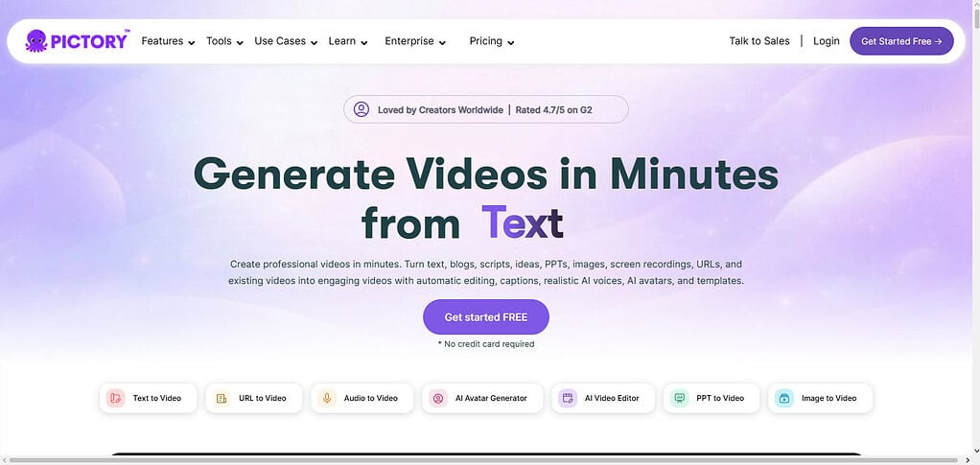Click the AI Avatar Generator label
980x465 pixels.
[x=491, y=398]
